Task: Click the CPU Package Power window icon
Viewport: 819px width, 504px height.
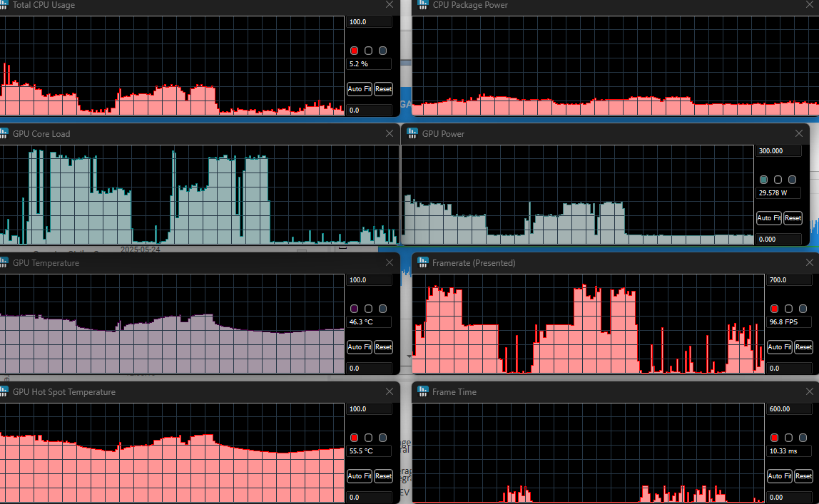Action: [422, 5]
